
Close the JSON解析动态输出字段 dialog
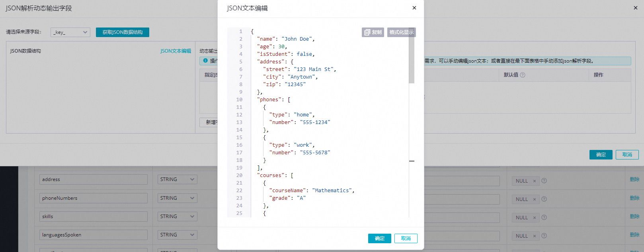(x=636, y=8)
